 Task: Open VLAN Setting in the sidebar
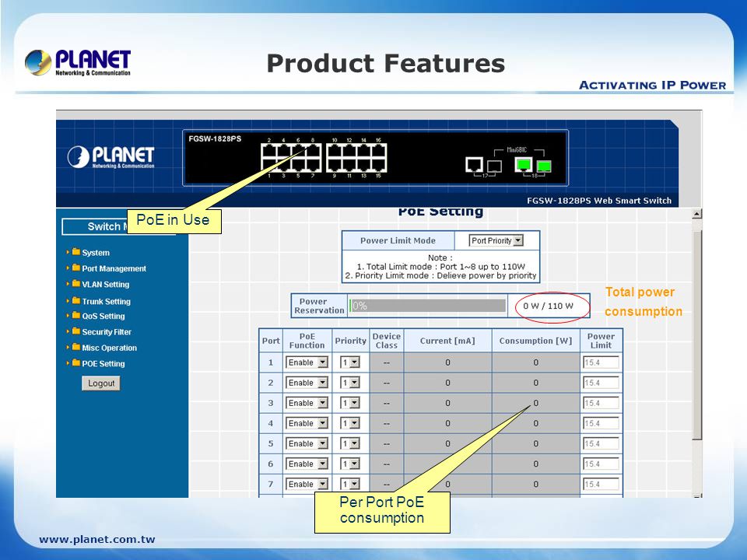pyautogui.click(x=105, y=285)
